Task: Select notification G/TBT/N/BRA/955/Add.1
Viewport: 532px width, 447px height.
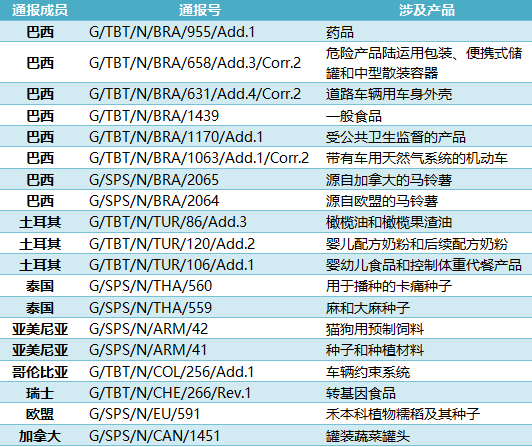Action: click(x=172, y=32)
